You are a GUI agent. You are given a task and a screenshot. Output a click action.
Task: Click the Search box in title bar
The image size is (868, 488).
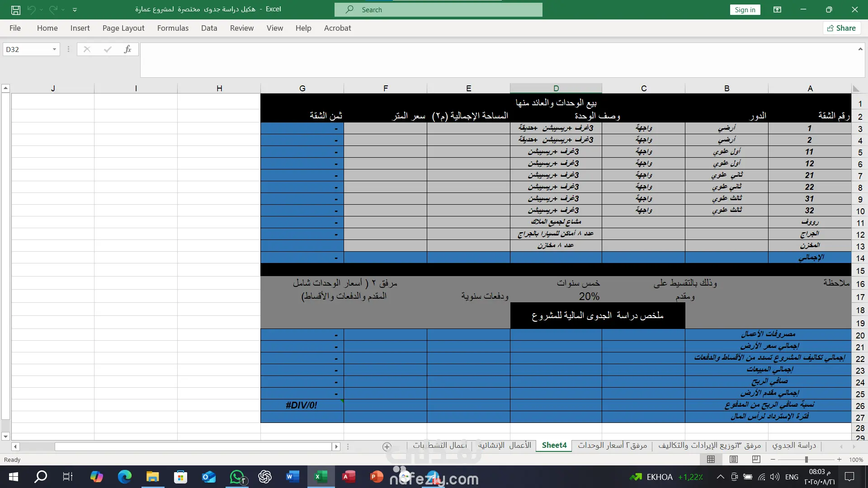(439, 9)
